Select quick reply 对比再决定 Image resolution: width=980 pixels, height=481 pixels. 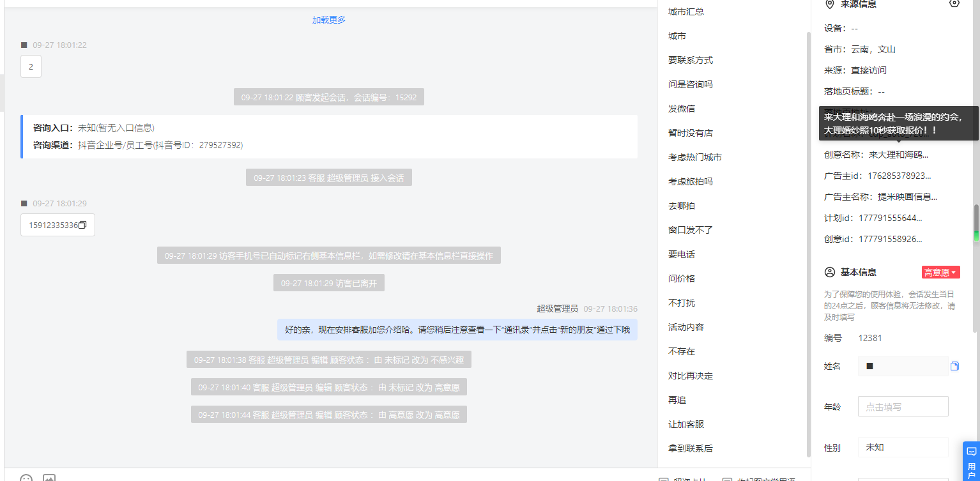coord(691,376)
